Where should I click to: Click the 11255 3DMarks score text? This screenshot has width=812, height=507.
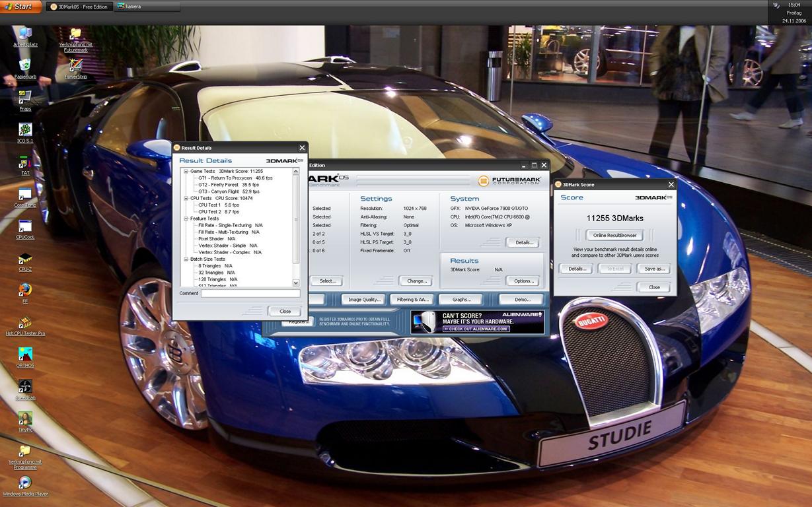(614, 219)
